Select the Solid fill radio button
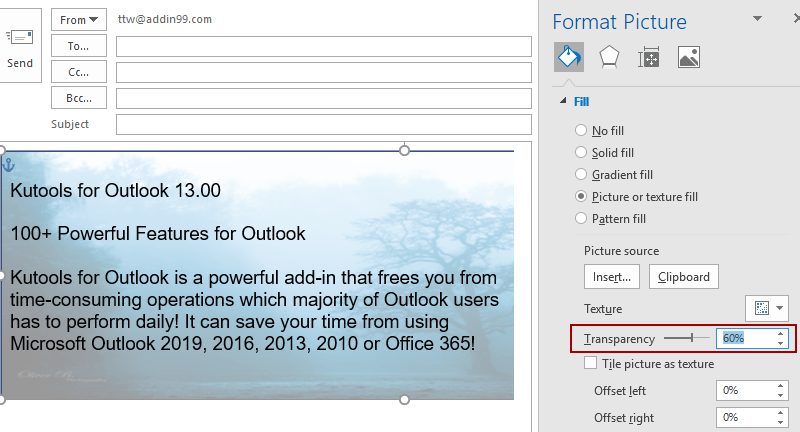Screen dimensions: 800x432 581,153
